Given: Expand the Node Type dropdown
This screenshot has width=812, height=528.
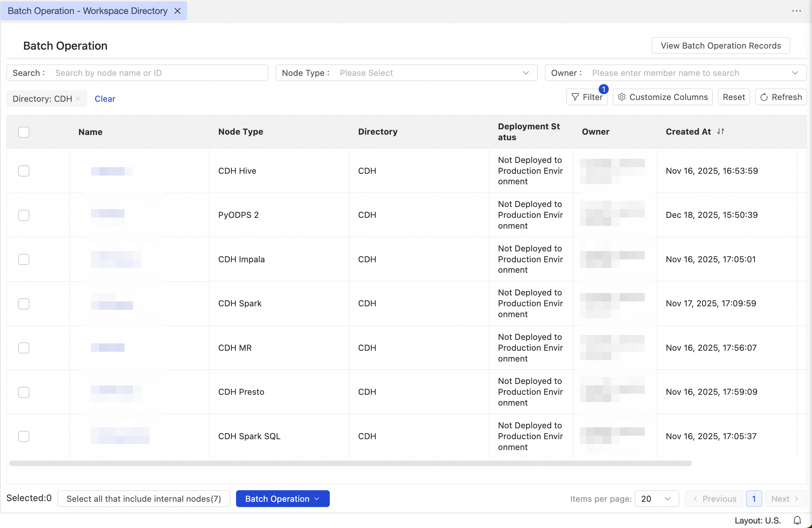Looking at the screenshot, I should pos(406,73).
